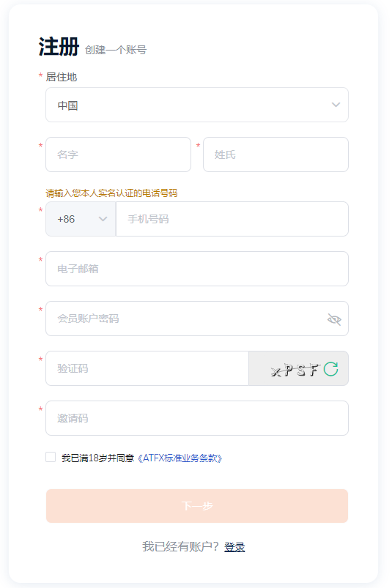The height and width of the screenshot is (588, 392).
Task: Refresh the captcha with the green circular arrow
Action: [x=331, y=369]
